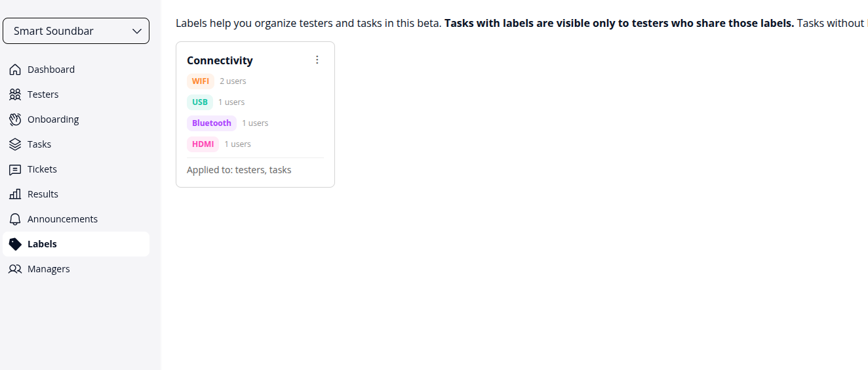
Task: Click the Tickets message icon
Action: [15, 169]
